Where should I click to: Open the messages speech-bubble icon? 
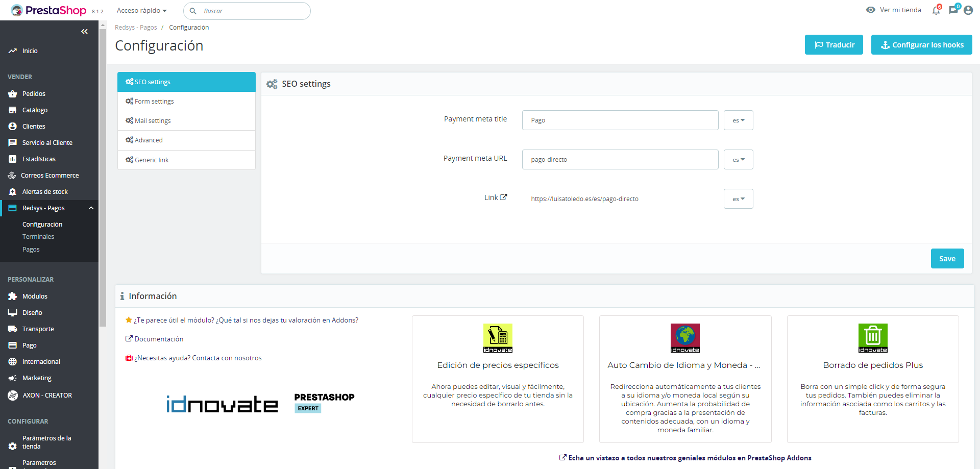point(953,10)
